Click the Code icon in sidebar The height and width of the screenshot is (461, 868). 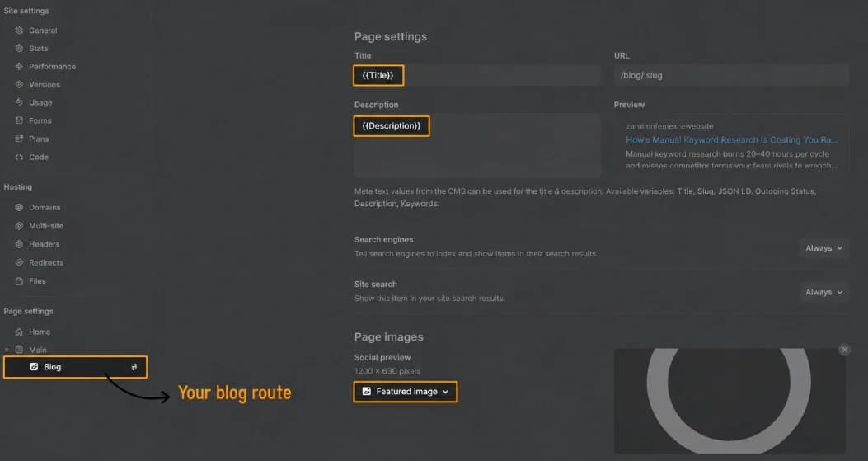[x=20, y=157]
